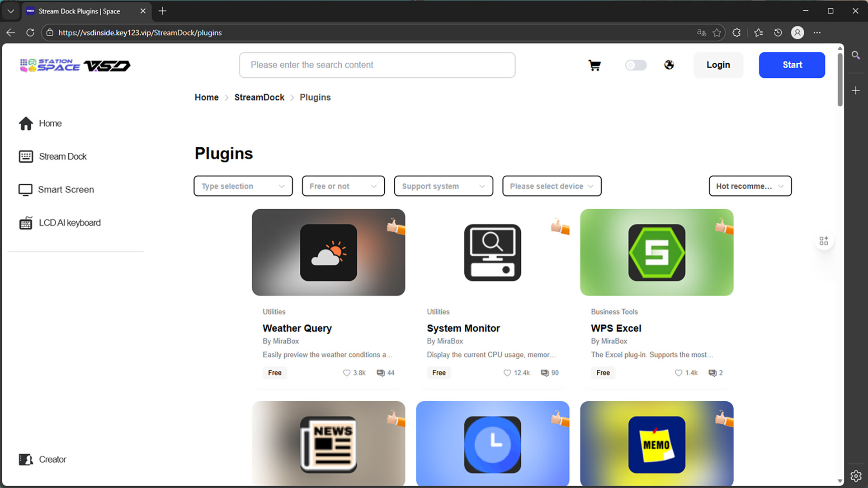868x488 pixels.
Task: Select the Home icon in the sidebar
Action: 26,123
